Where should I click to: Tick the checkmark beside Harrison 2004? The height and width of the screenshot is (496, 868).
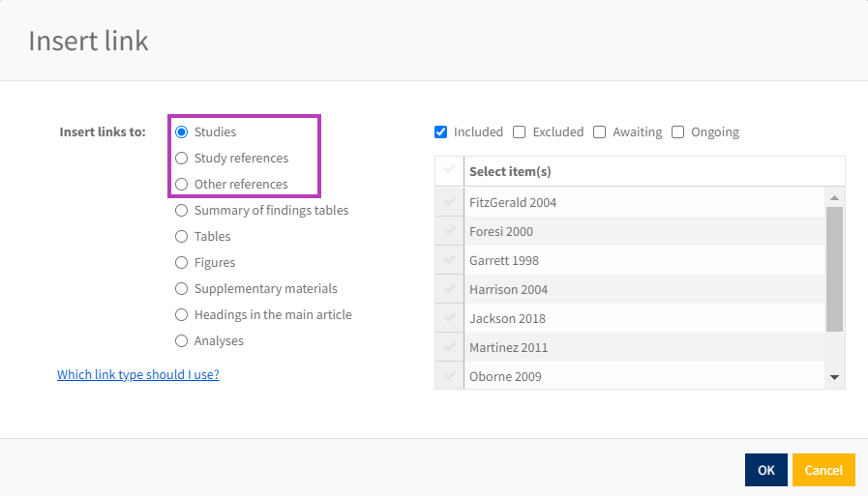449,289
